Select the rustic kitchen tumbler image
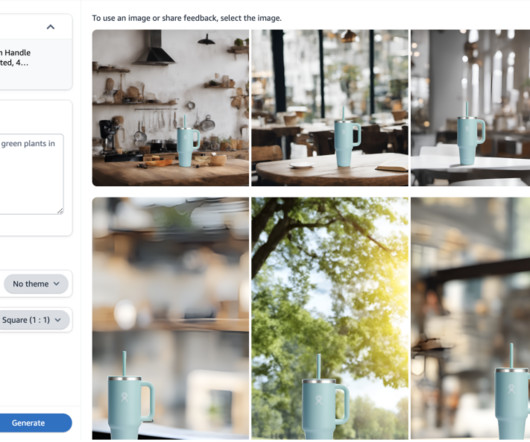The height and width of the screenshot is (442, 530). click(171, 108)
